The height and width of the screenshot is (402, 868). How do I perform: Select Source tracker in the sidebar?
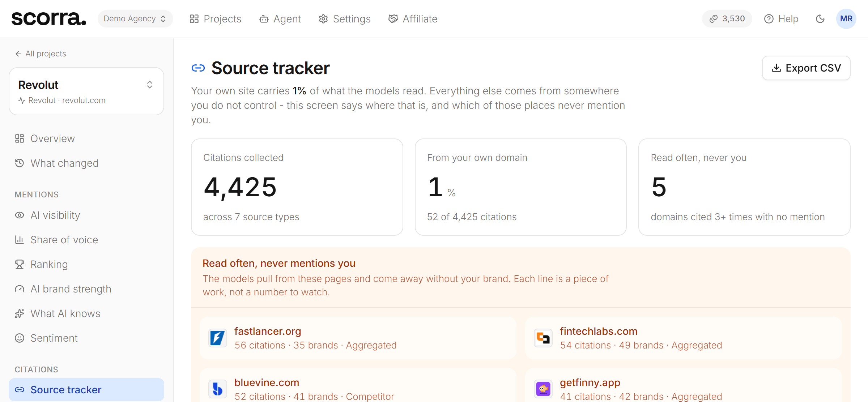(x=86, y=390)
